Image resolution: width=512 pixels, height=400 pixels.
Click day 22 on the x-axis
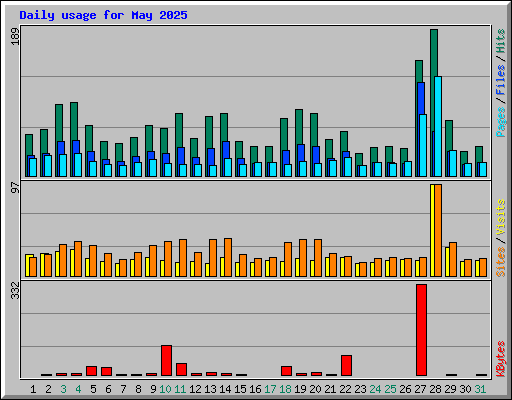pyautogui.click(x=345, y=389)
